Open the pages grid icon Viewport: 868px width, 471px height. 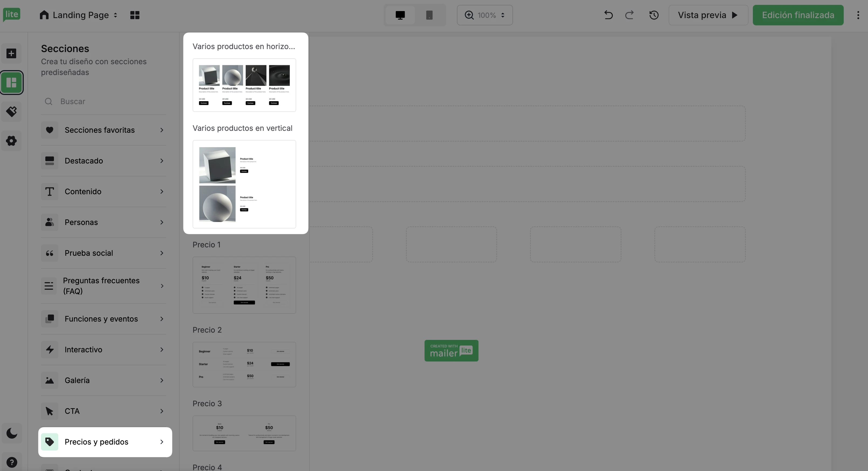tap(135, 15)
